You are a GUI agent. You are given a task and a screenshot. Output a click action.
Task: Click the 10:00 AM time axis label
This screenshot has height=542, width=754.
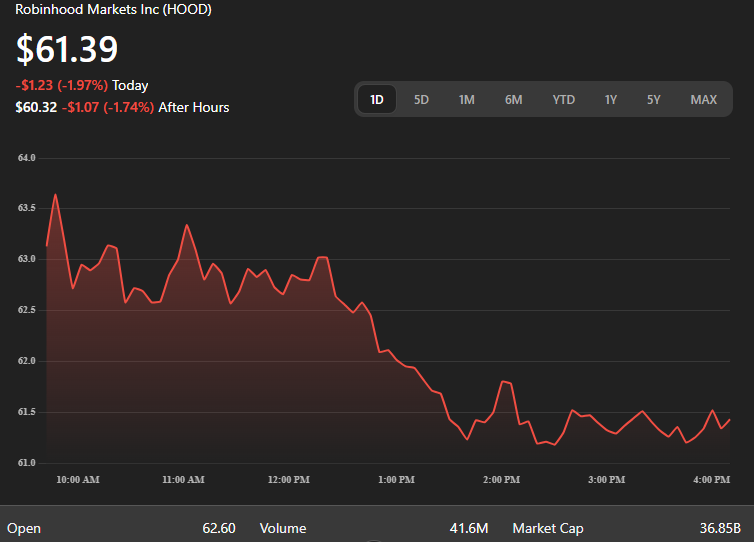pyautogui.click(x=77, y=480)
